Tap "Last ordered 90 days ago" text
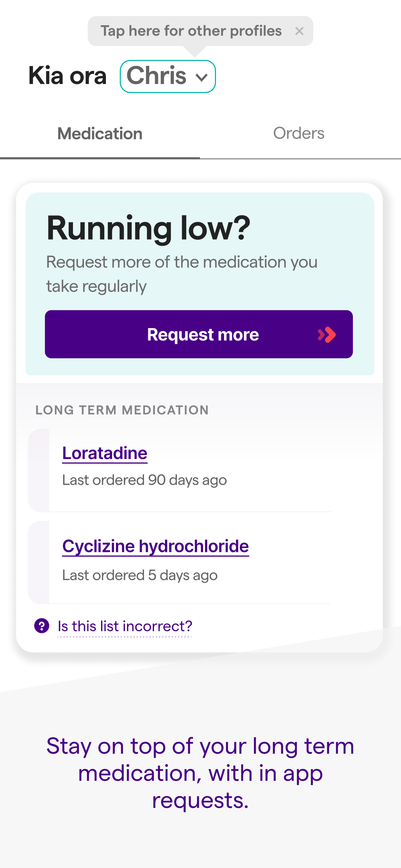401x868 pixels. point(144,480)
